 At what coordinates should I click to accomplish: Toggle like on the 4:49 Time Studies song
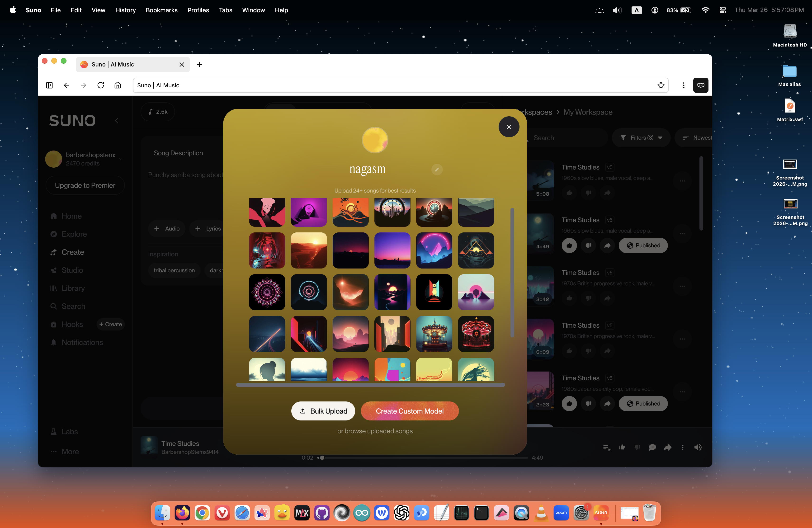pos(569,245)
